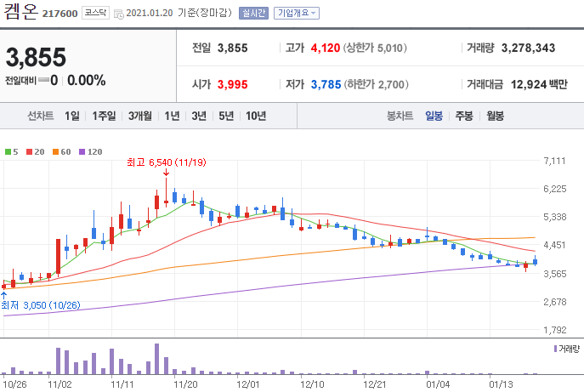Switch to 10년 chart range
This screenshot has height=392, width=584.
[x=256, y=116]
